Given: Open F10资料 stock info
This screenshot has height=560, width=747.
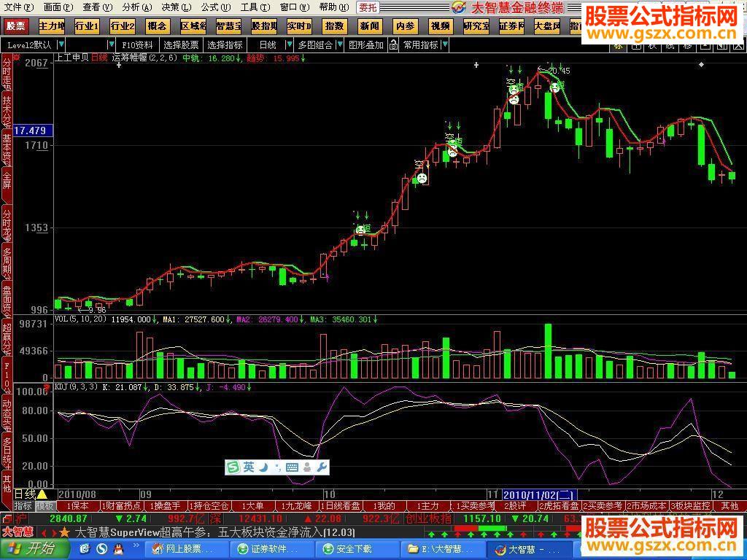Looking at the screenshot, I should [x=137, y=44].
